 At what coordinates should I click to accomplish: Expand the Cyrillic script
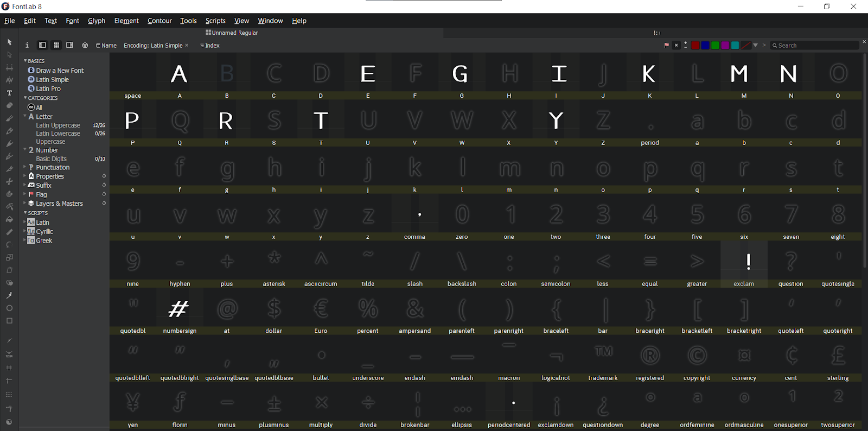25,231
